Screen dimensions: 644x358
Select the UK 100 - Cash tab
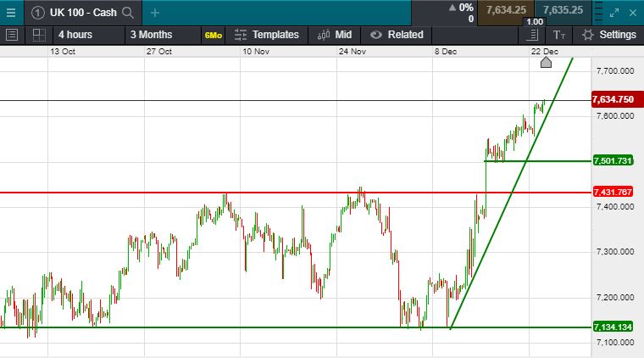[82, 12]
